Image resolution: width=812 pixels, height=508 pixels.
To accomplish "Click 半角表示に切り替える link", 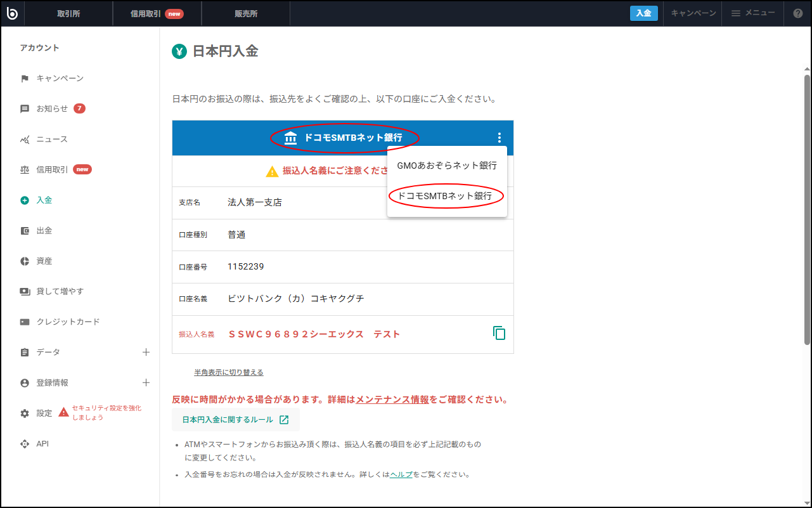I will (x=229, y=372).
